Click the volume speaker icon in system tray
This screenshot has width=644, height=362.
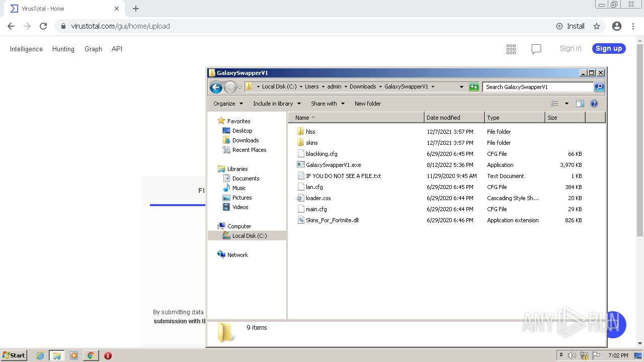pos(572,355)
